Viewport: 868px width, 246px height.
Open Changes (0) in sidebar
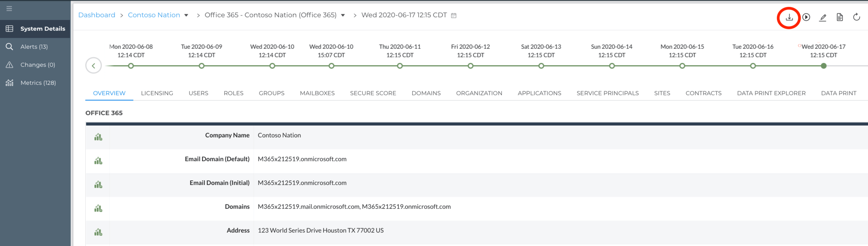pyautogui.click(x=35, y=65)
